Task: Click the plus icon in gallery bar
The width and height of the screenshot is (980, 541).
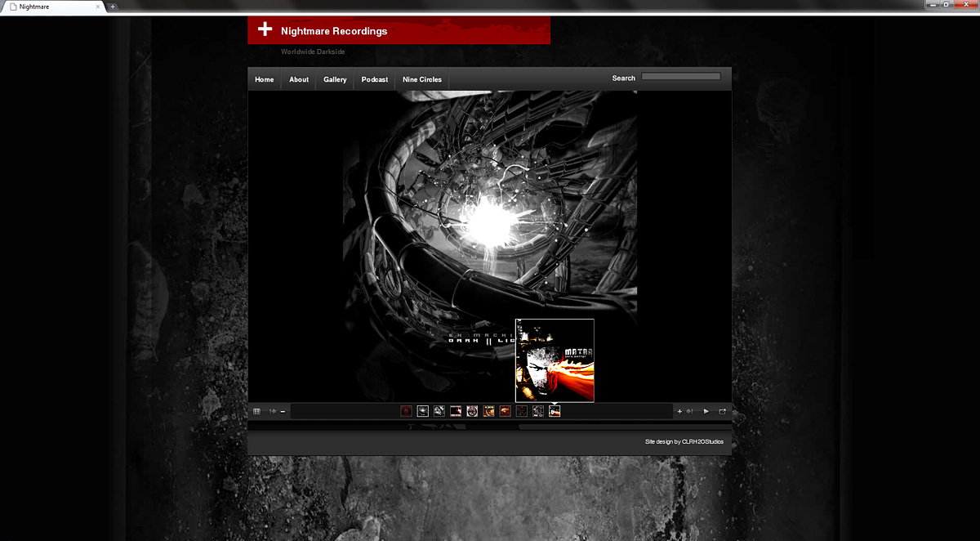Action: (679, 411)
